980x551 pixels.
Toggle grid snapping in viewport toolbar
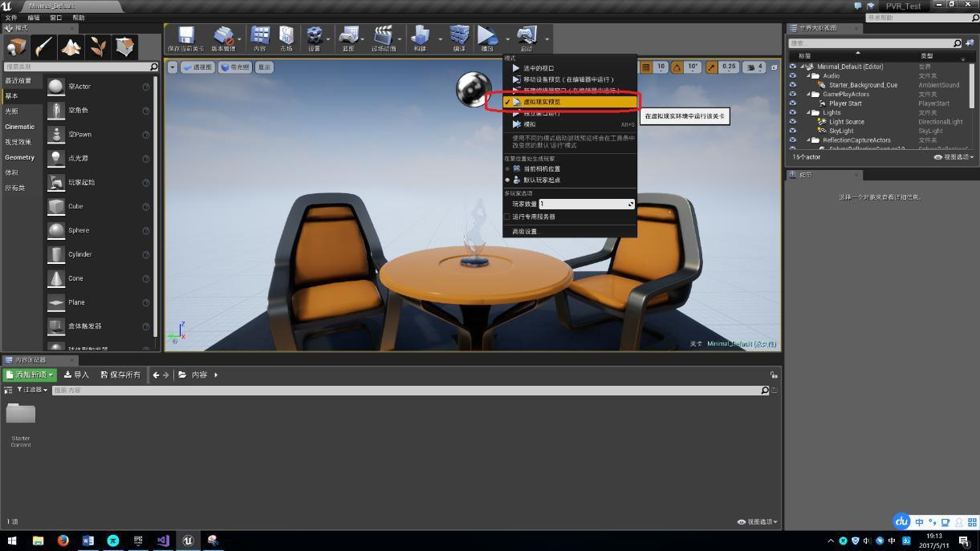pos(646,67)
